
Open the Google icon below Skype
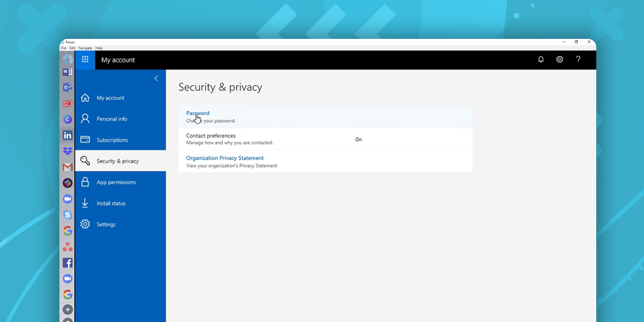[x=67, y=231]
